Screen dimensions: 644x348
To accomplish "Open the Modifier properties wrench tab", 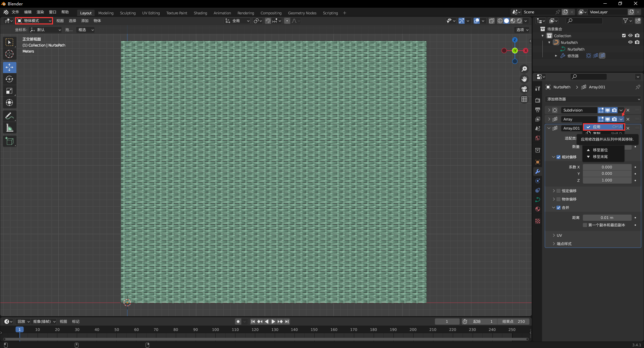I will (538, 171).
